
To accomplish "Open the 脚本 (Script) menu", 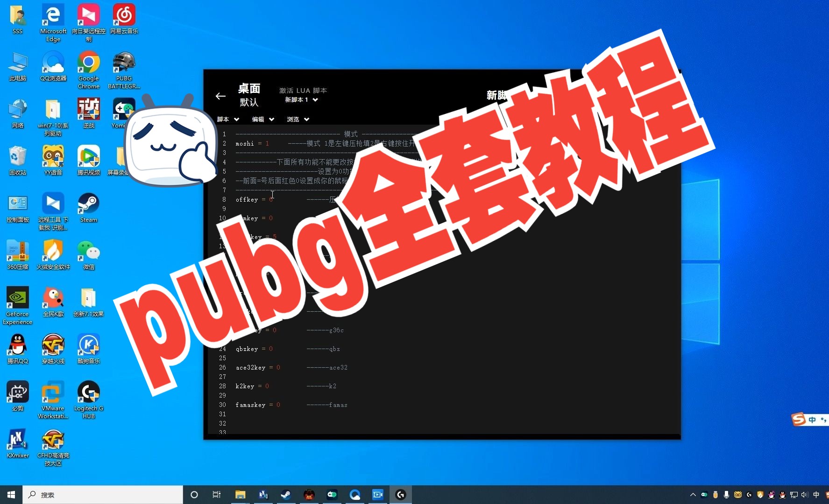I will (228, 119).
